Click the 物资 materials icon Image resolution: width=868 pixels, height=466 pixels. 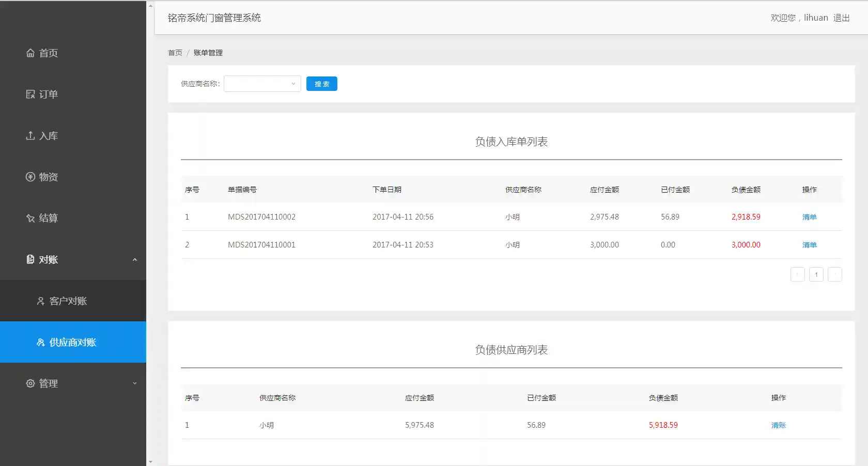pos(30,177)
